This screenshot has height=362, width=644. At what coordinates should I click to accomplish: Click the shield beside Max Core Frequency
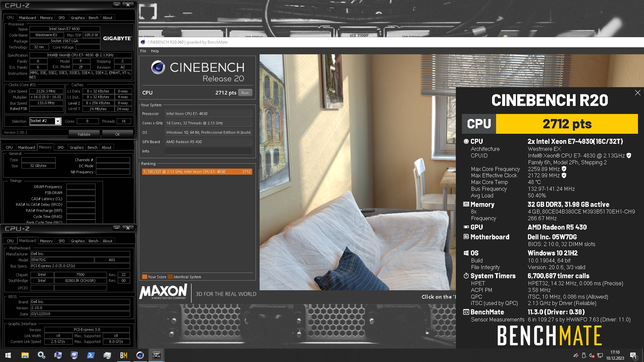(x=564, y=169)
